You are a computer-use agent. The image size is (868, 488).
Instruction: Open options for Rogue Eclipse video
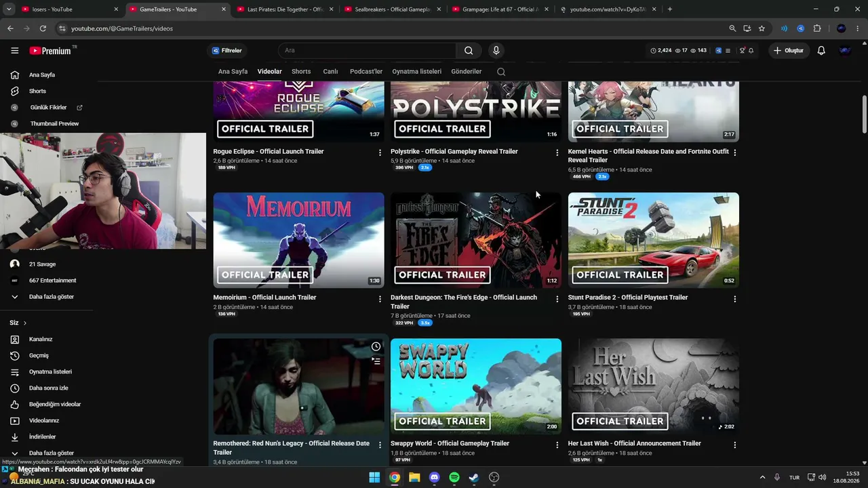coord(380,152)
